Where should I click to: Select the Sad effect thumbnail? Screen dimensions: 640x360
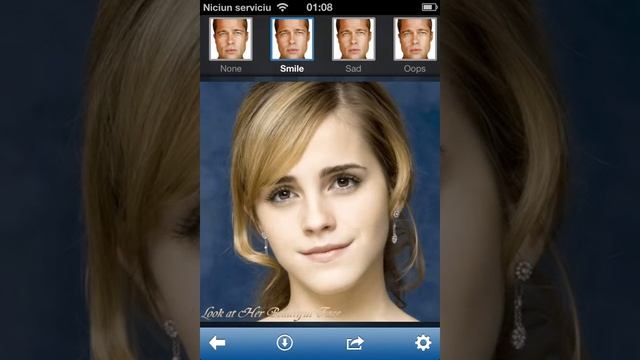(x=353, y=39)
